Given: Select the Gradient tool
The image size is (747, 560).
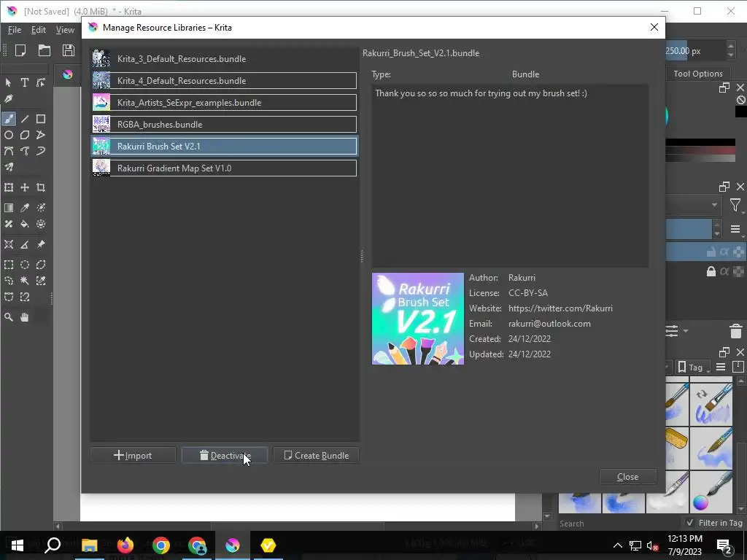Looking at the screenshot, I should point(9,208).
